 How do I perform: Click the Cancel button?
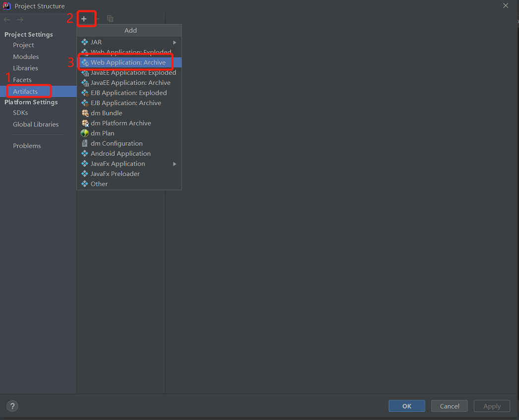click(x=449, y=406)
